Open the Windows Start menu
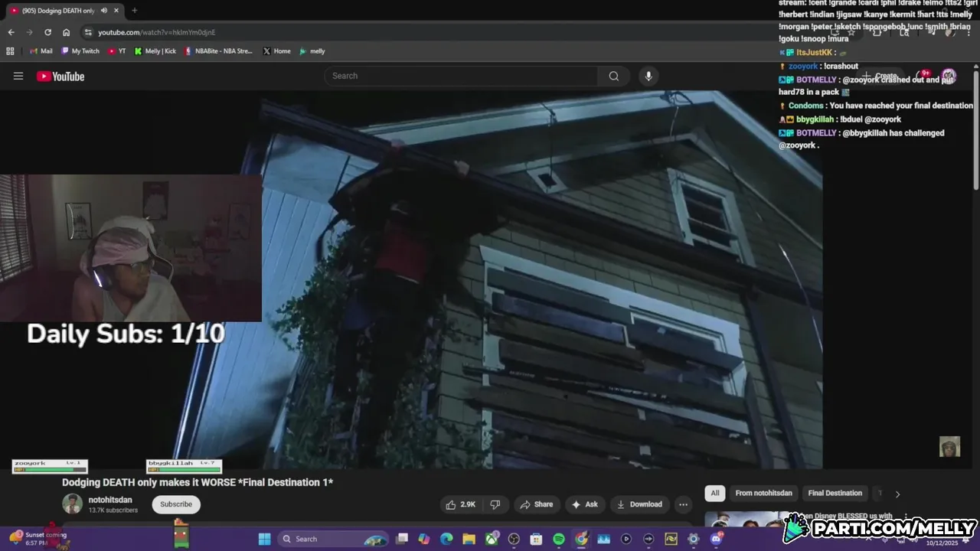The width and height of the screenshot is (980, 551). [264, 539]
